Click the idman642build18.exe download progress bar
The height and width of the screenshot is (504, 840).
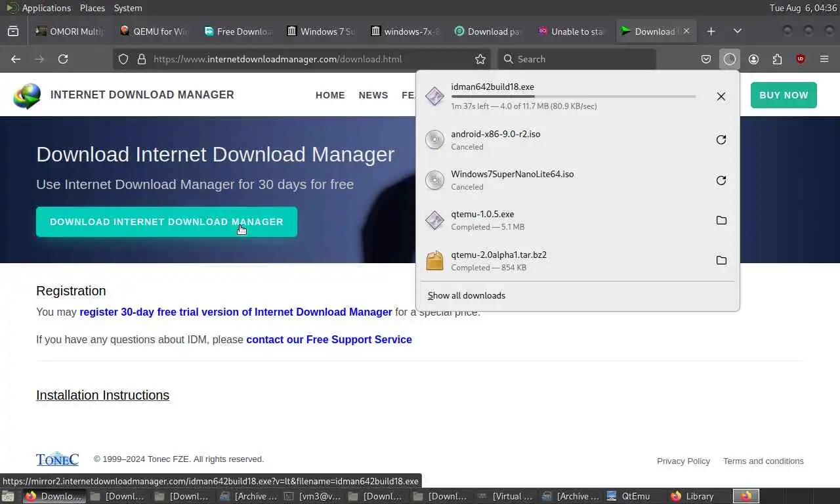(573, 96)
